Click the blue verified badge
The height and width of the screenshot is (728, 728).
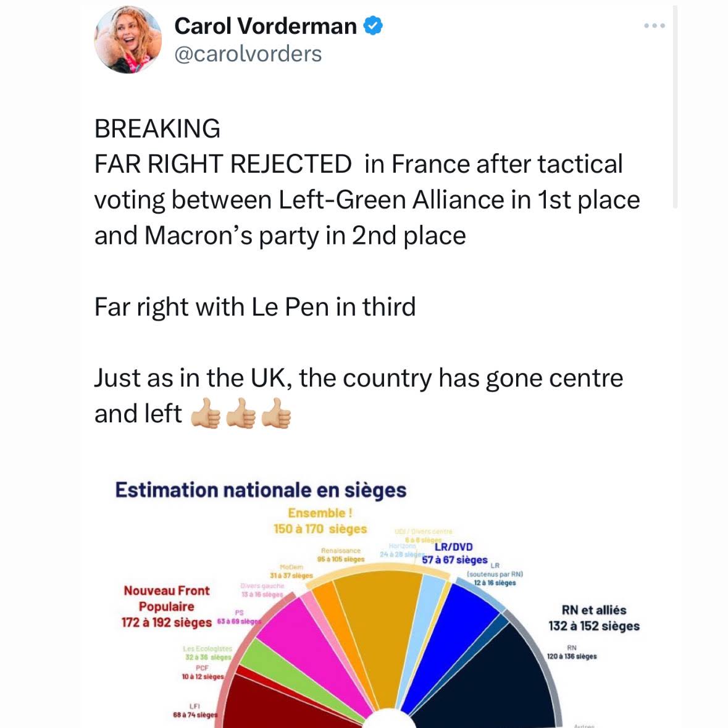click(373, 26)
